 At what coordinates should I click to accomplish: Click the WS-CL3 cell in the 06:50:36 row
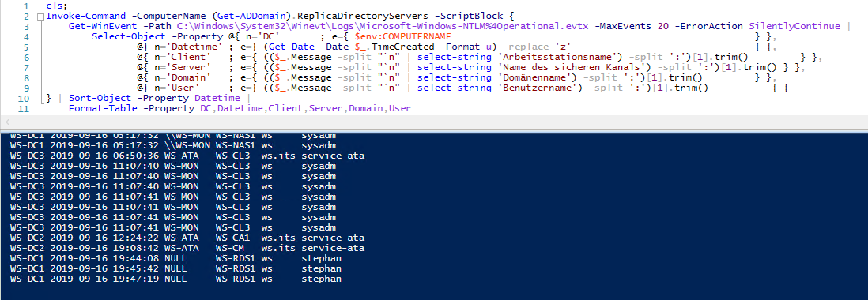coord(233,156)
